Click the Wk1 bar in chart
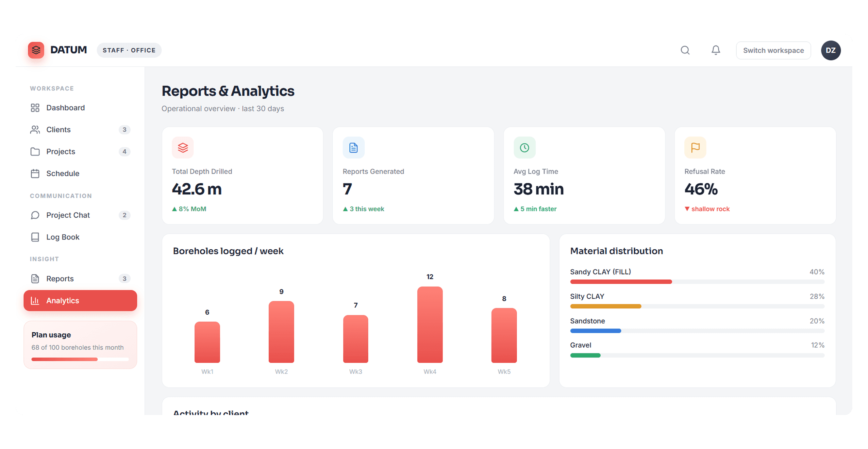The image size is (868, 449). (x=207, y=342)
